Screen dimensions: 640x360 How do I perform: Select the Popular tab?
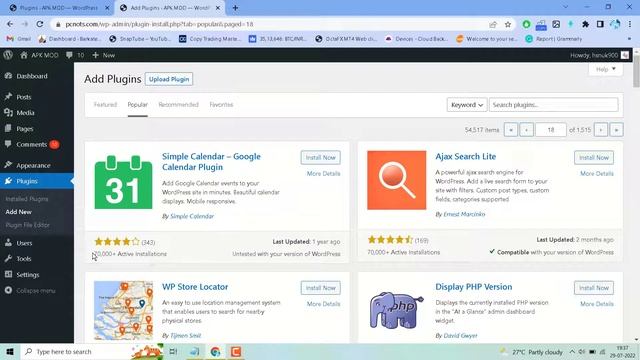coord(138,104)
